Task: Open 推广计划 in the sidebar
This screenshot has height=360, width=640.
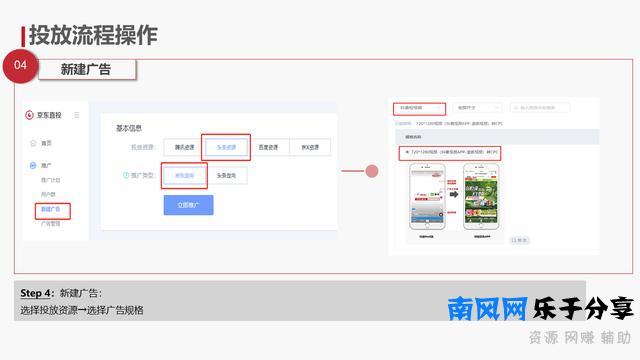Action: (51, 180)
